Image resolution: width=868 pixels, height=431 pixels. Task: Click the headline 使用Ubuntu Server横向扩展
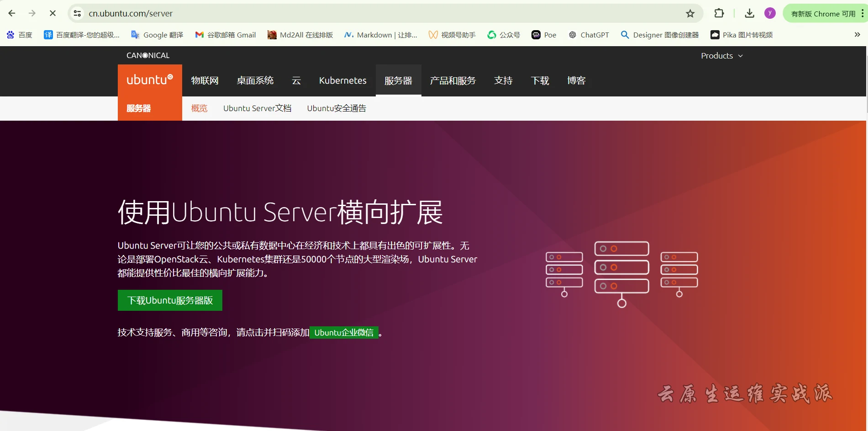click(x=280, y=212)
